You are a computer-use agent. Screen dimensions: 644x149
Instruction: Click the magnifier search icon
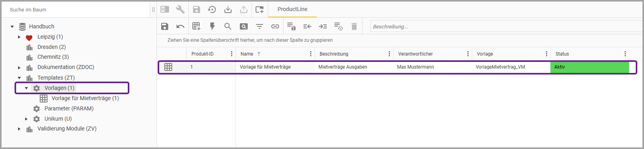click(x=228, y=26)
